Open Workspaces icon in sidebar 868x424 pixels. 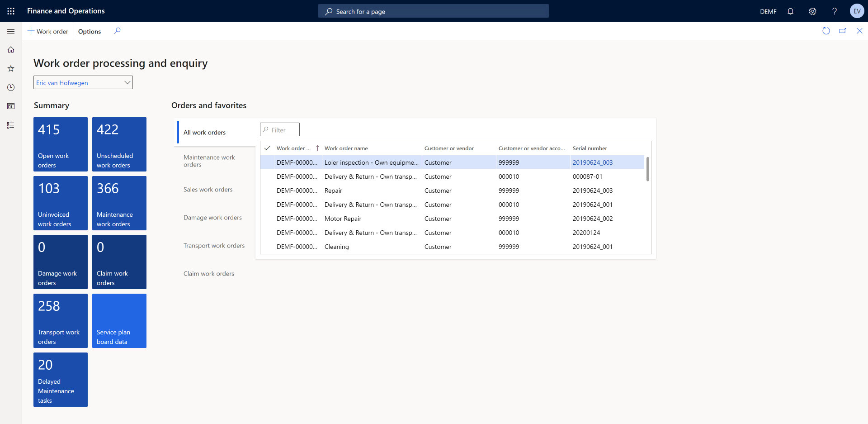click(11, 106)
